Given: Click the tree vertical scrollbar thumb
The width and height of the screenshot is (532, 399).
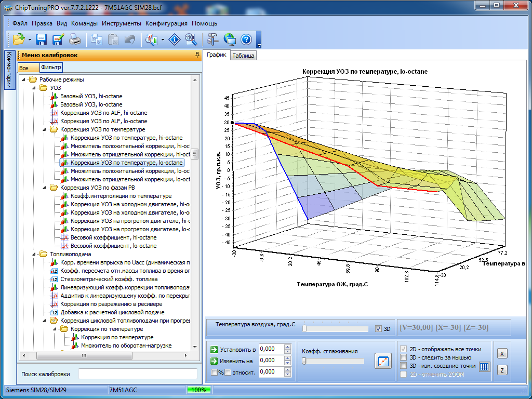Looking at the screenshot, I should tap(195, 154).
